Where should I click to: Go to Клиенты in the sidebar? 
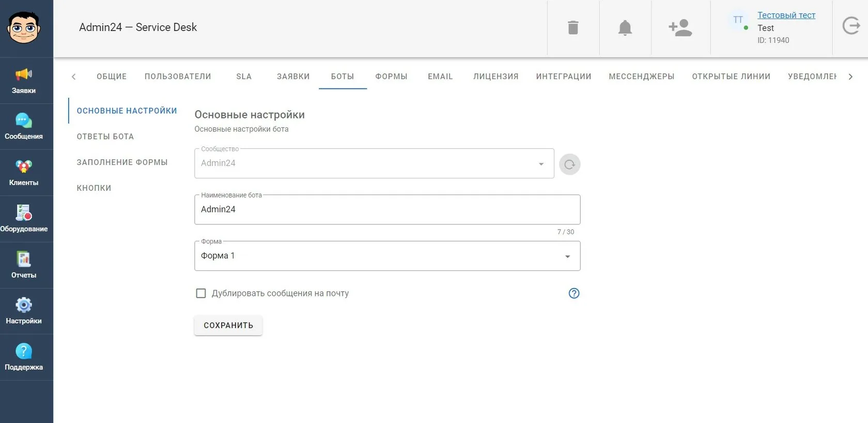tap(24, 173)
